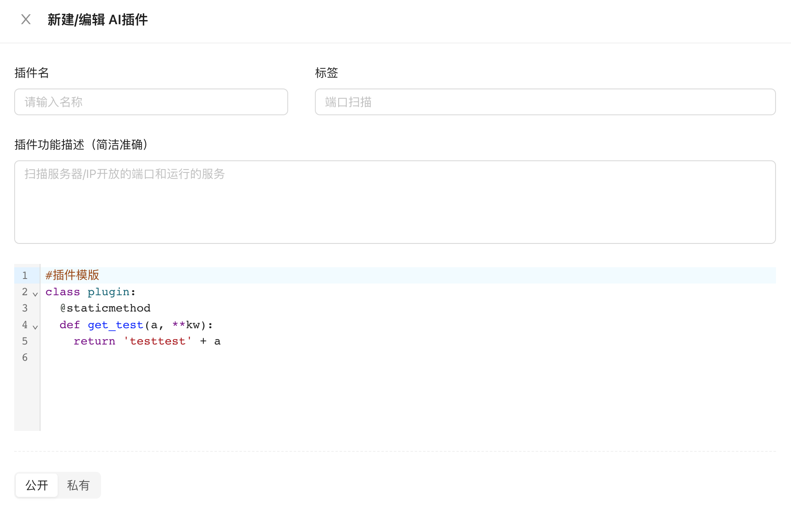The height and width of the screenshot is (532, 791).
Task: Click line number 1 in the gutter
Action: (25, 275)
